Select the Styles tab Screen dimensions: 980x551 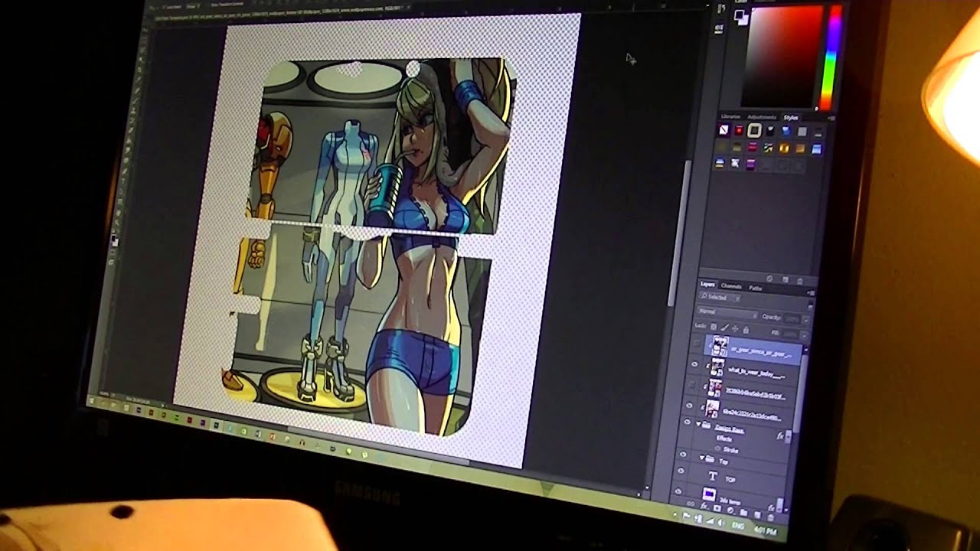click(791, 118)
